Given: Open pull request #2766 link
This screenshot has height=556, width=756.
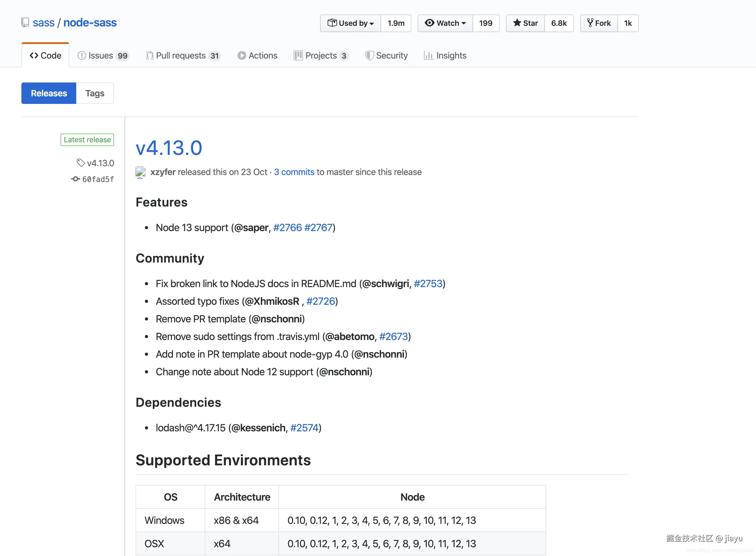Looking at the screenshot, I should pyautogui.click(x=287, y=228).
